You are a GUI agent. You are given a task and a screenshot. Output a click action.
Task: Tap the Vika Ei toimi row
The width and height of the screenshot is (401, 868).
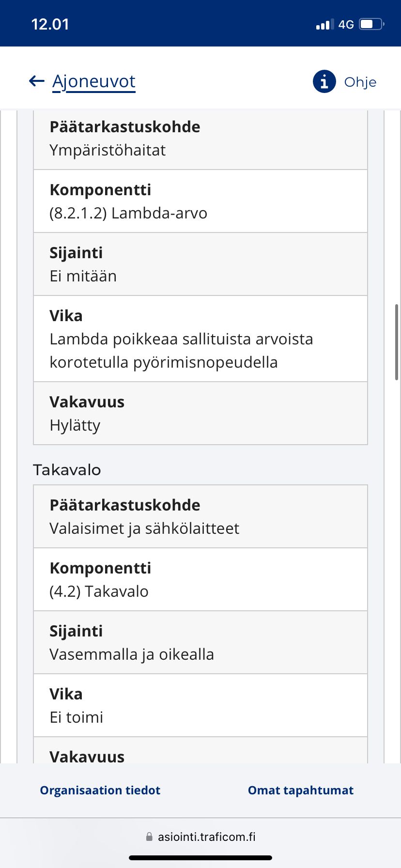tap(200, 705)
